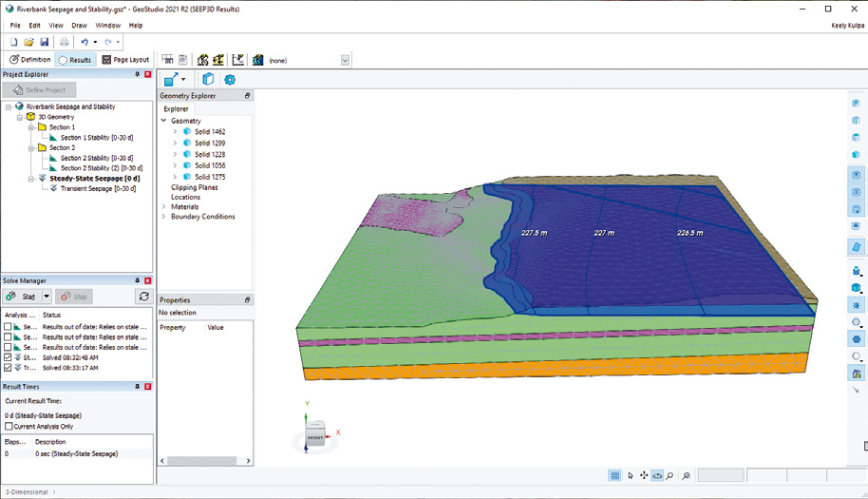Image resolution: width=868 pixels, height=499 pixels.
Task: Click the report sheet icon in results toolbar
Action: click(x=183, y=60)
